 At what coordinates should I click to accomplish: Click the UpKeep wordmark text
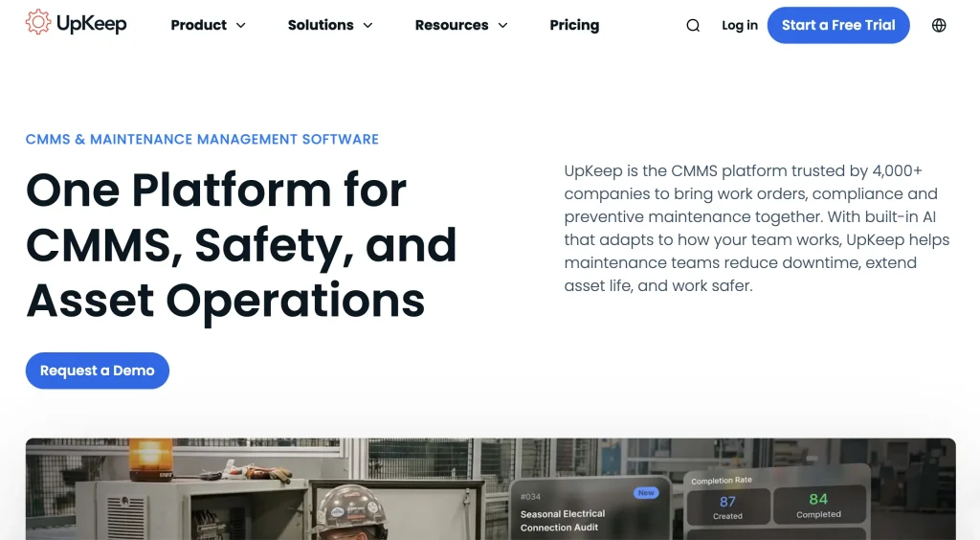pyautogui.click(x=91, y=24)
